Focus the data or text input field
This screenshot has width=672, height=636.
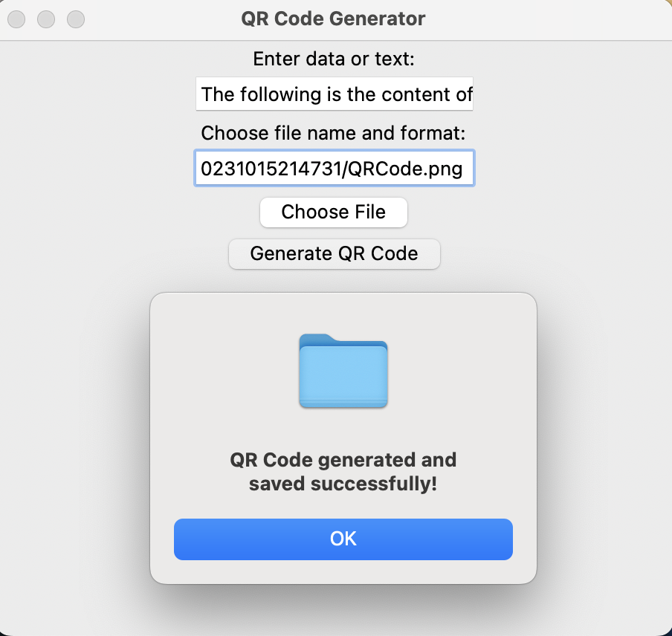pyautogui.click(x=335, y=94)
